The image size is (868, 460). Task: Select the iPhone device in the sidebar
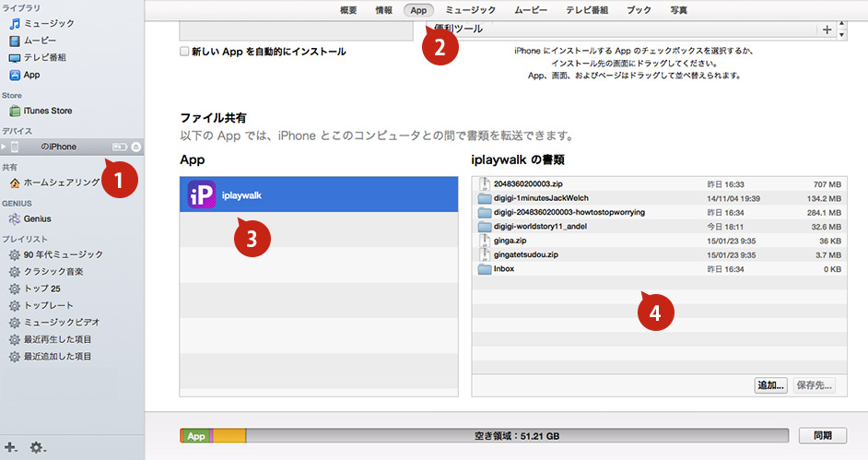(x=72, y=147)
